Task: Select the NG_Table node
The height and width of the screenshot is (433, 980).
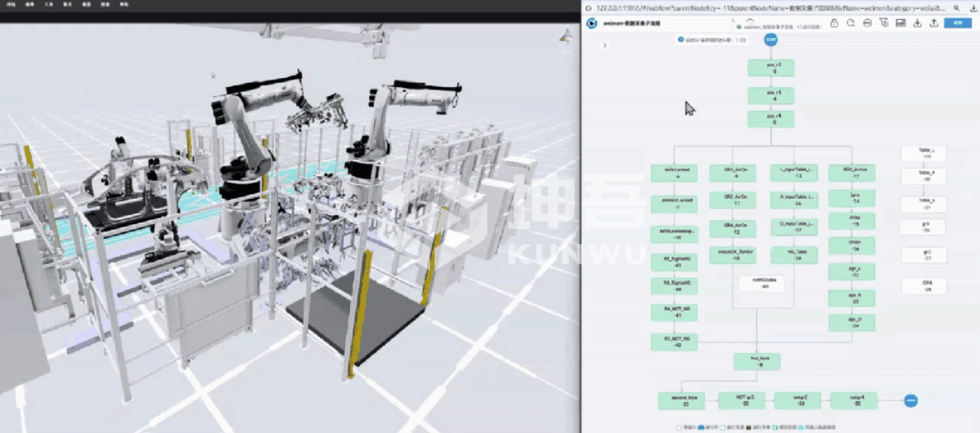Action: pos(794,255)
